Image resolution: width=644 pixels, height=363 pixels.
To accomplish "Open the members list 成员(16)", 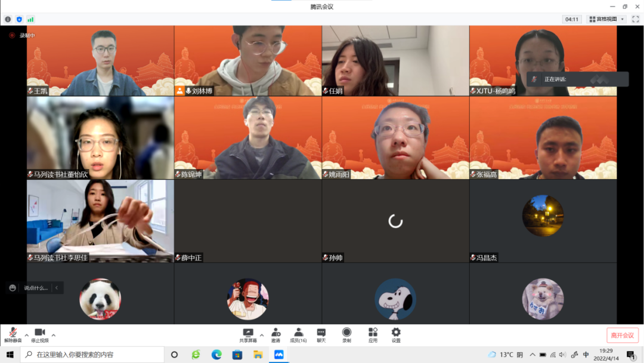I will [x=298, y=334].
